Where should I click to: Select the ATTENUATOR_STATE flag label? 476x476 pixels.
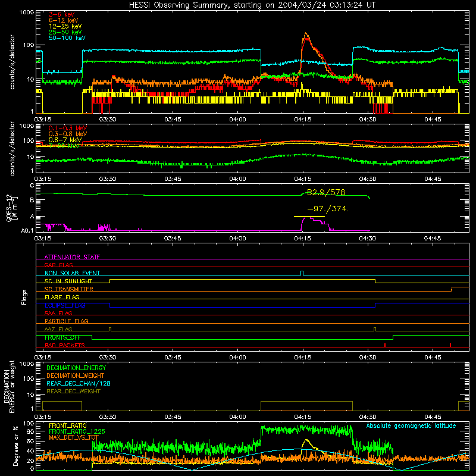tap(72, 257)
